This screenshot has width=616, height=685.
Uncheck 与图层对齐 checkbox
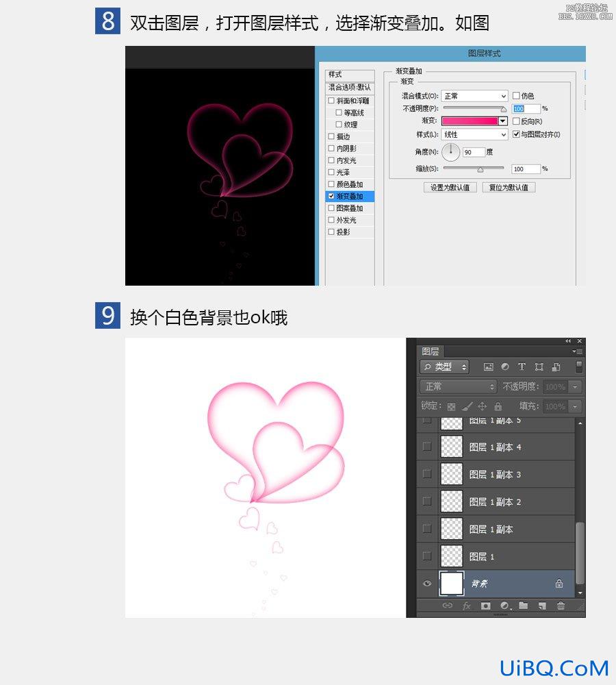coord(516,134)
